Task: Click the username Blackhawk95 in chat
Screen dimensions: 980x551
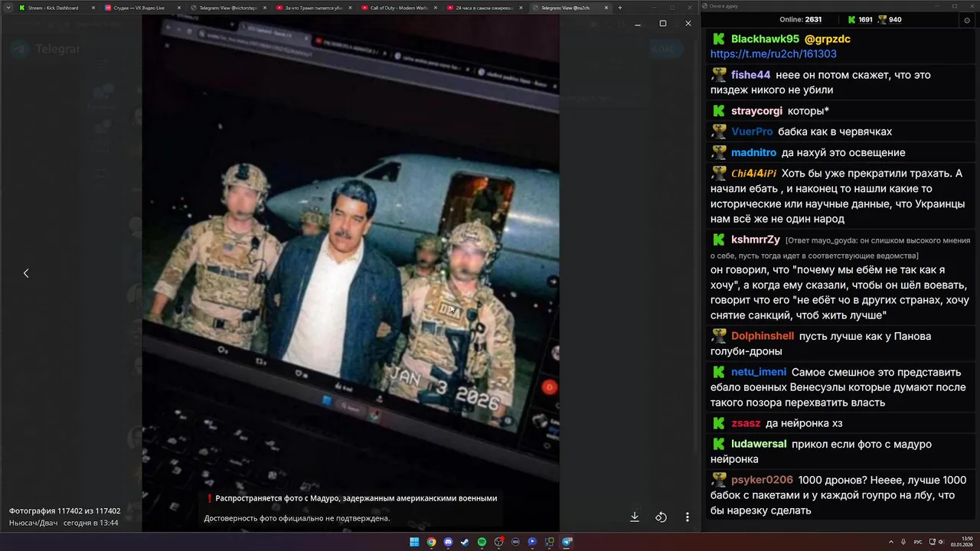Action: [x=765, y=39]
